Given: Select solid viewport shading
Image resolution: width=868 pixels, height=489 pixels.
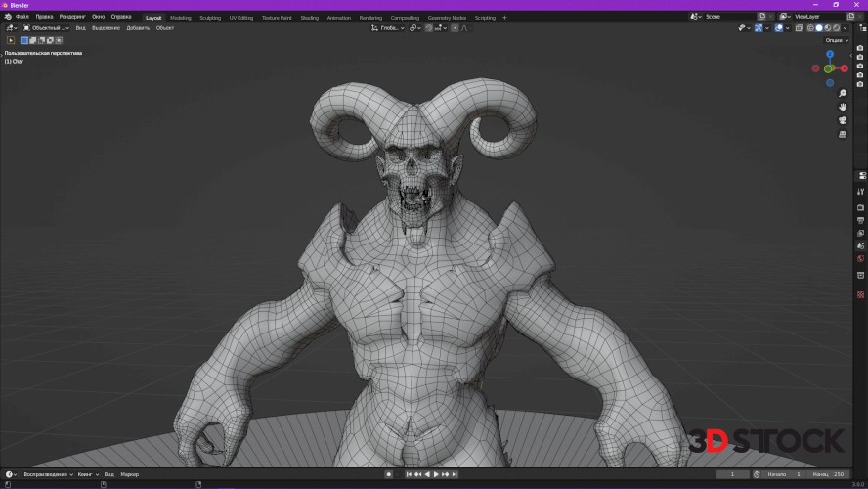Looking at the screenshot, I should point(819,28).
